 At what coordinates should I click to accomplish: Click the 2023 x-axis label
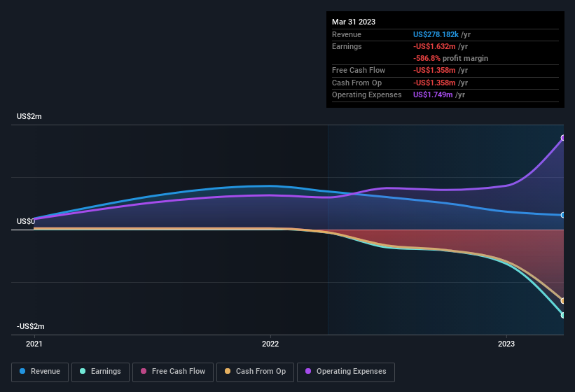(x=506, y=344)
